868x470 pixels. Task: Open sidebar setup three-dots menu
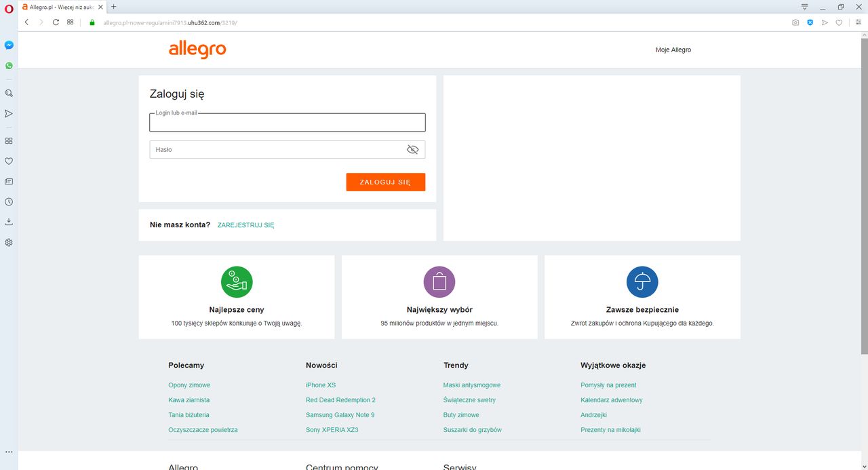9,452
